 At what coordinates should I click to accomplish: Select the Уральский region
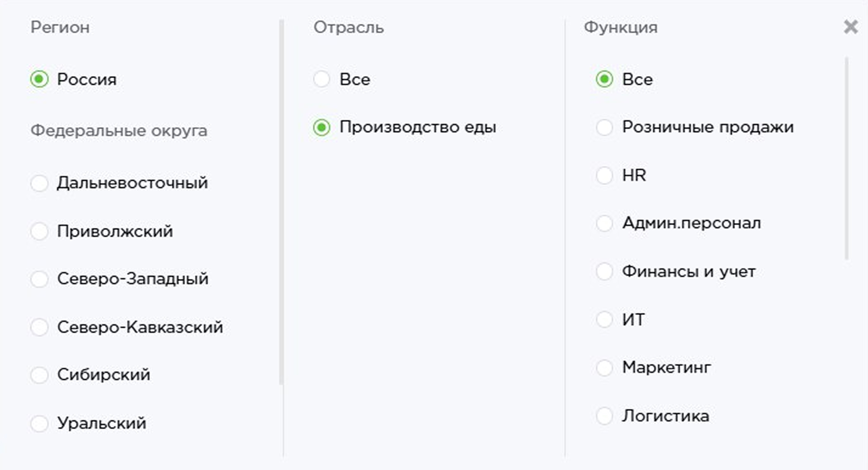coord(40,423)
